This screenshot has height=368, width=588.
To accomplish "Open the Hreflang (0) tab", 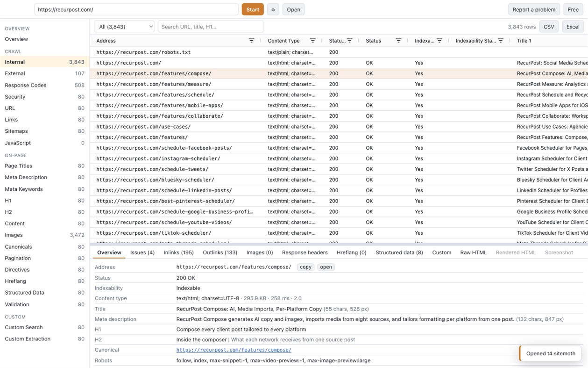I will click(351, 253).
